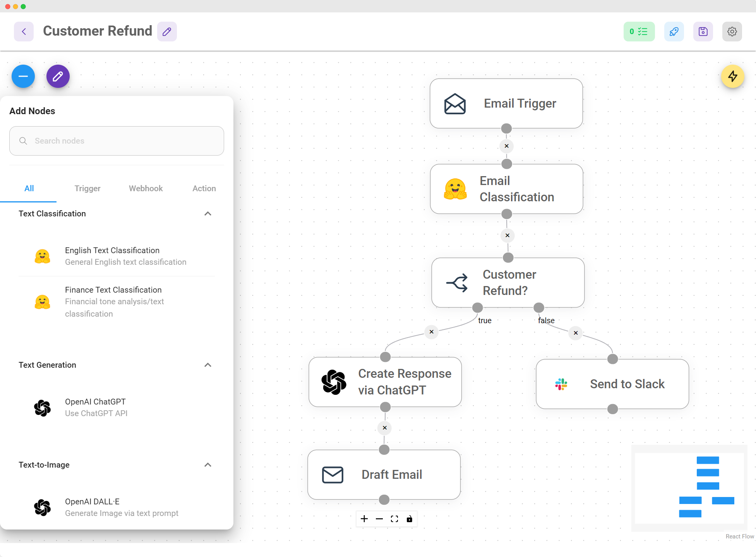This screenshot has width=756, height=557.
Task: Open the checklist counter button
Action: (639, 31)
